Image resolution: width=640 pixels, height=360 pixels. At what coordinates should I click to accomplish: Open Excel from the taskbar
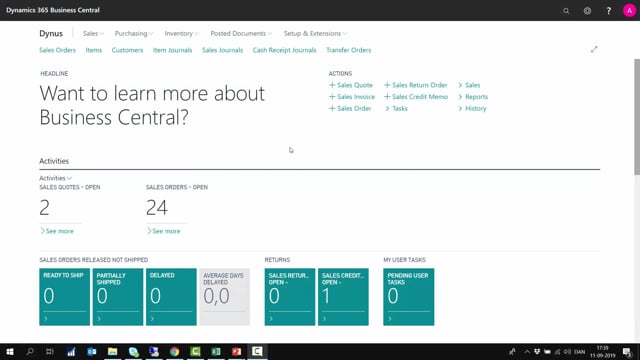point(216,351)
